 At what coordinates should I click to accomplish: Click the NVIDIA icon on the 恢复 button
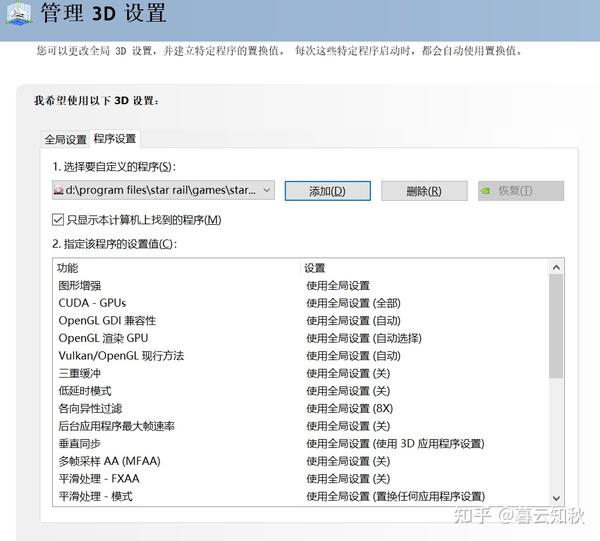click(486, 191)
